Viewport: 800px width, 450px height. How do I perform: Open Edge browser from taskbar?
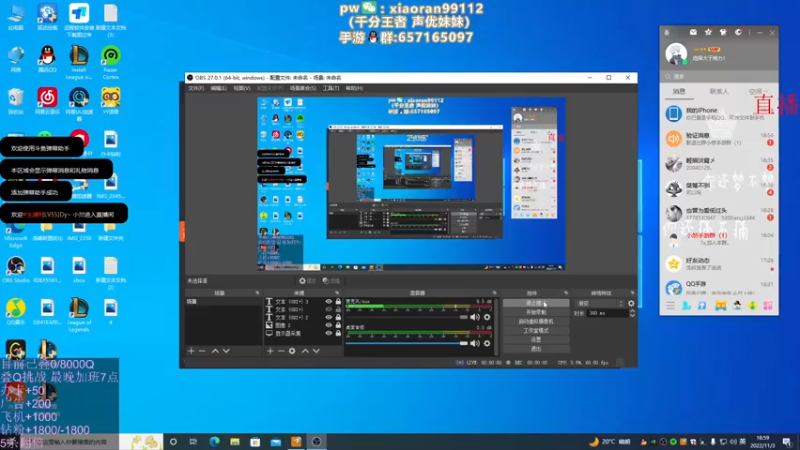pyautogui.click(x=214, y=442)
